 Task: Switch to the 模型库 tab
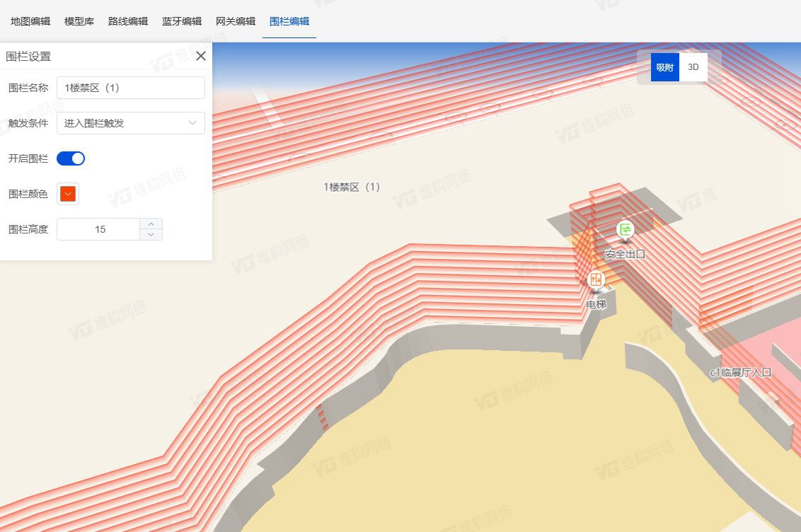79,21
